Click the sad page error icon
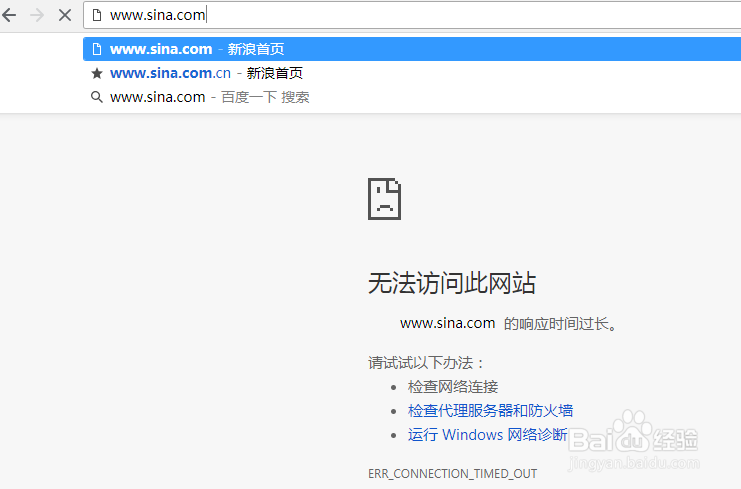Screen dimensions: 741x489 (385, 199)
